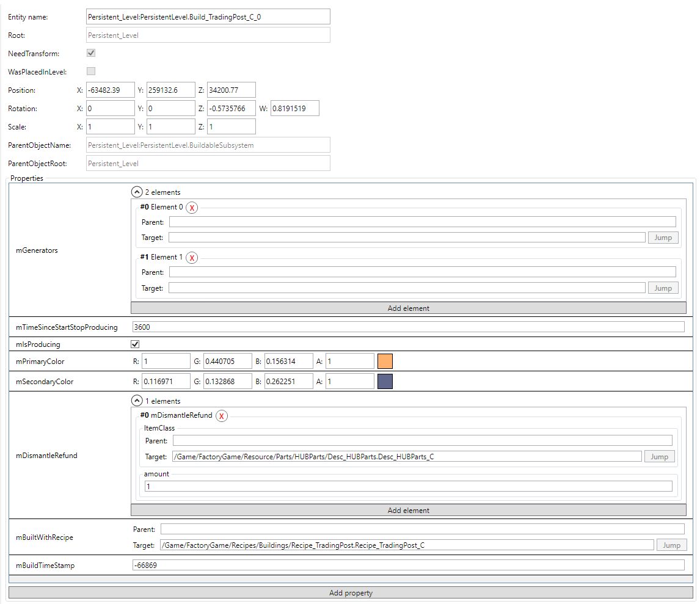Collapse the 2 elements list of mGenerators
The width and height of the screenshot is (700, 604).
[137, 192]
